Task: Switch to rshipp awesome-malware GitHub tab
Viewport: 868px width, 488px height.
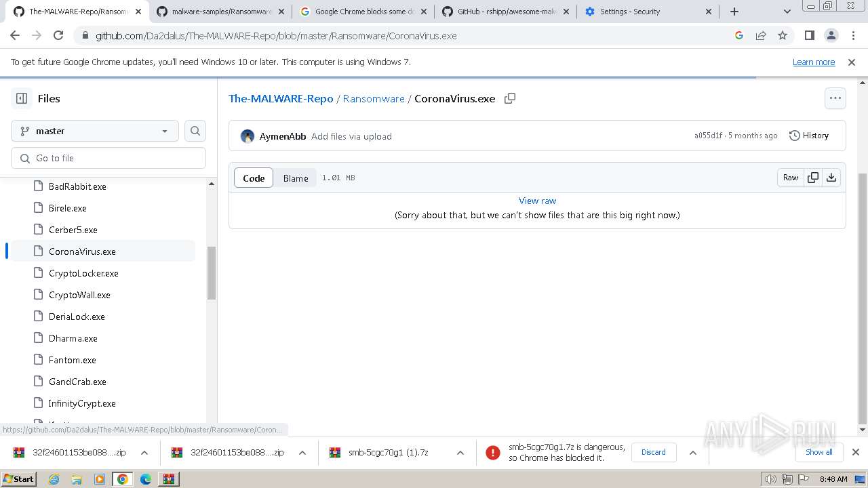Action: click(506, 12)
